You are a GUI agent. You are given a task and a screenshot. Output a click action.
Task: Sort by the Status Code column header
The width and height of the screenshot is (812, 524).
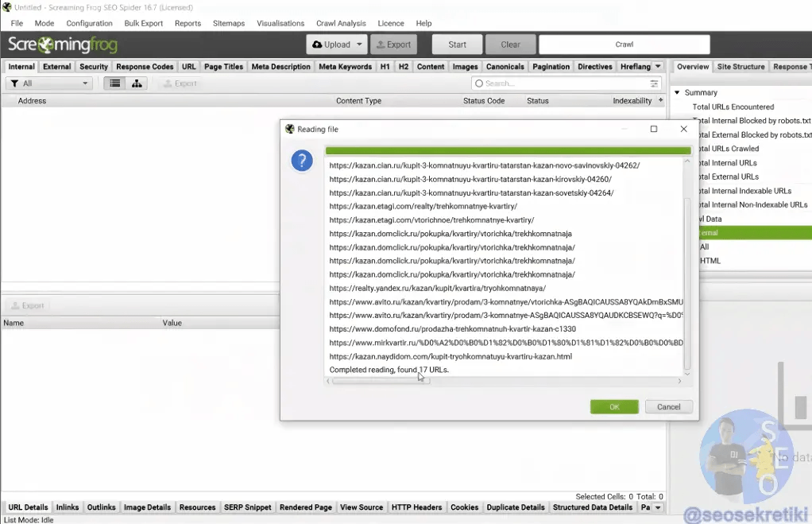click(484, 100)
